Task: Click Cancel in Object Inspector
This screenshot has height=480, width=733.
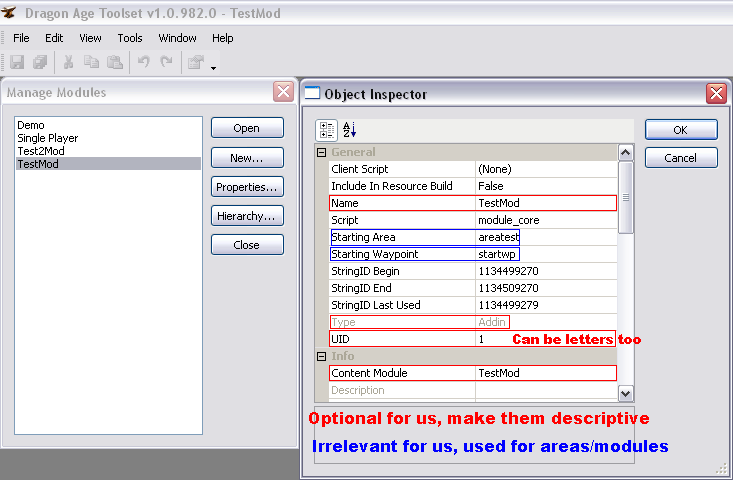Action: point(681,158)
